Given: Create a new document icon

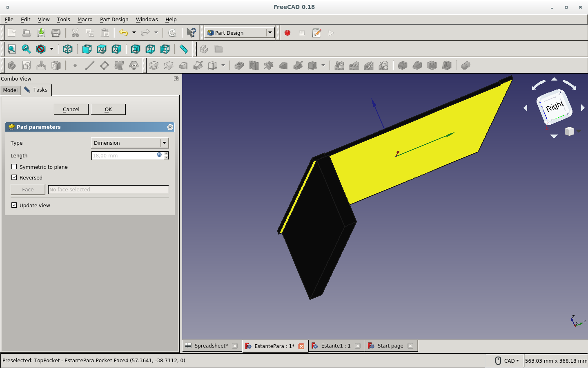Looking at the screenshot, I should [12, 33].
